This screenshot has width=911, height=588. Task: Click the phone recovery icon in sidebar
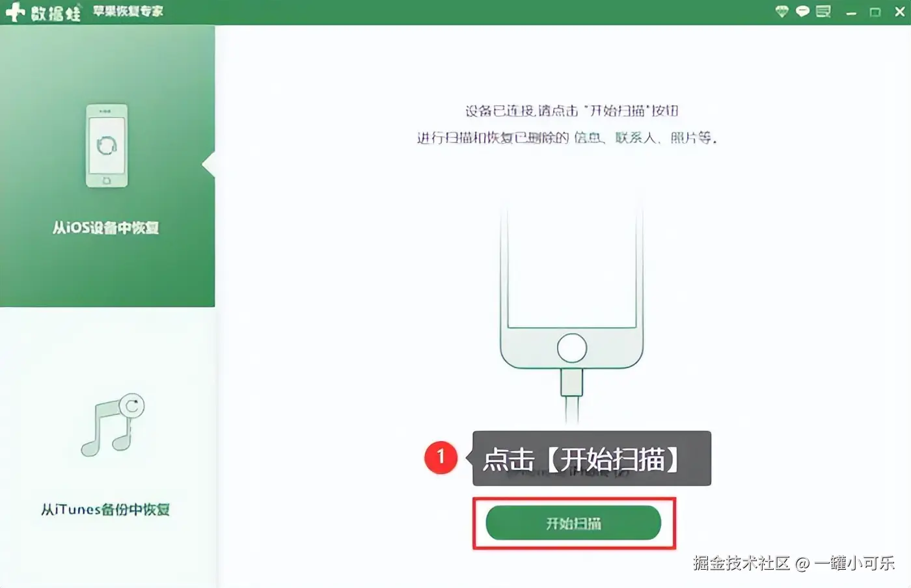pos(107,146)
